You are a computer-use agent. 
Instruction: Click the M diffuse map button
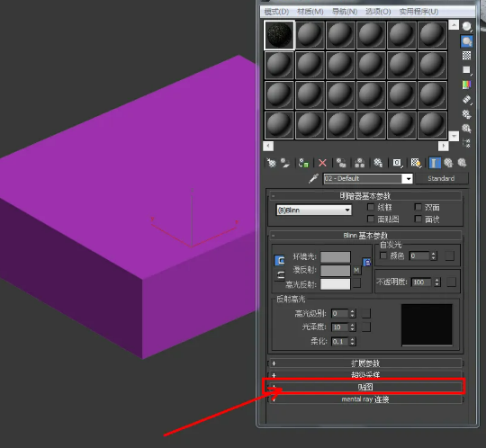click(356, 270)
